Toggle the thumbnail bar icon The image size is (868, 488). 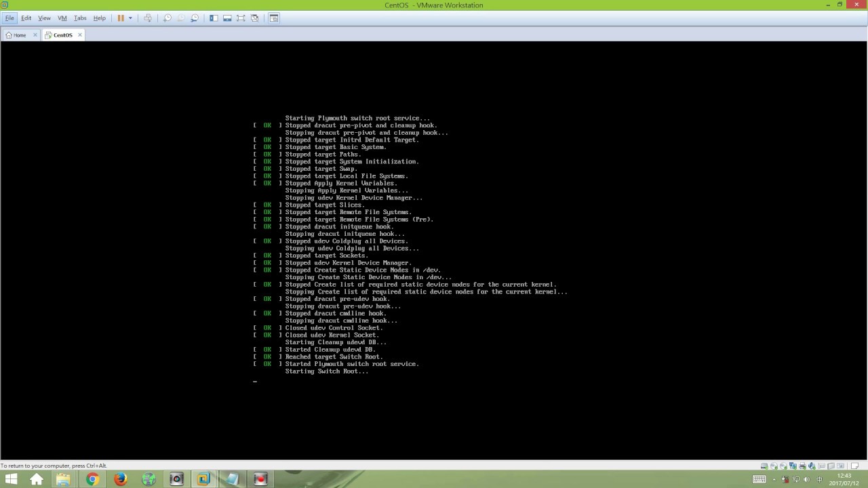[x=227, y=18]
